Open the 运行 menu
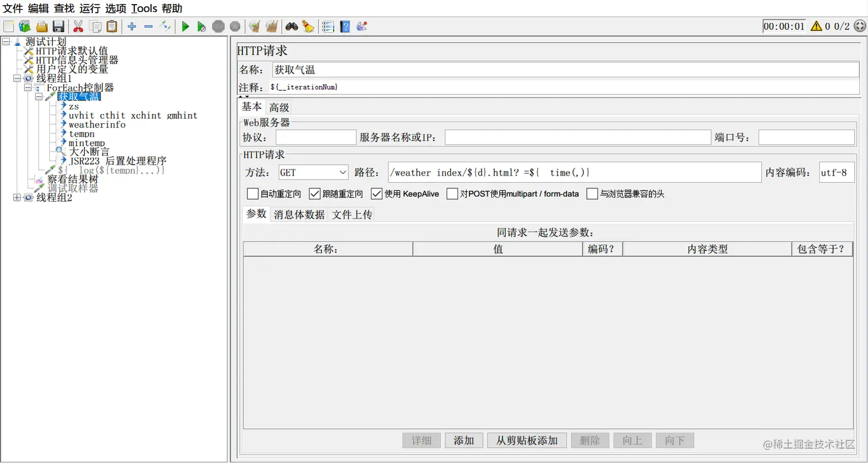 click(90, 8)
